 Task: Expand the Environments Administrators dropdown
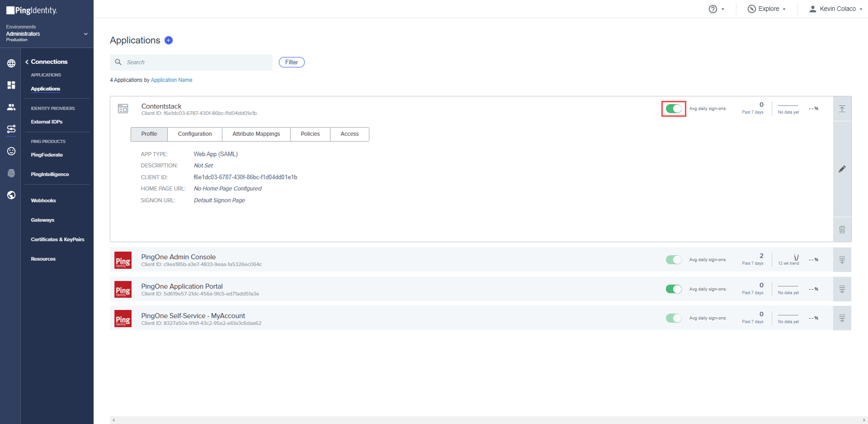coord(86,34)
